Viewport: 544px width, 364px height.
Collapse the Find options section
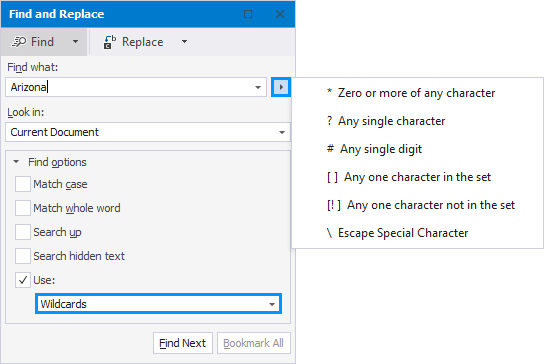click(x=16, y=162)
